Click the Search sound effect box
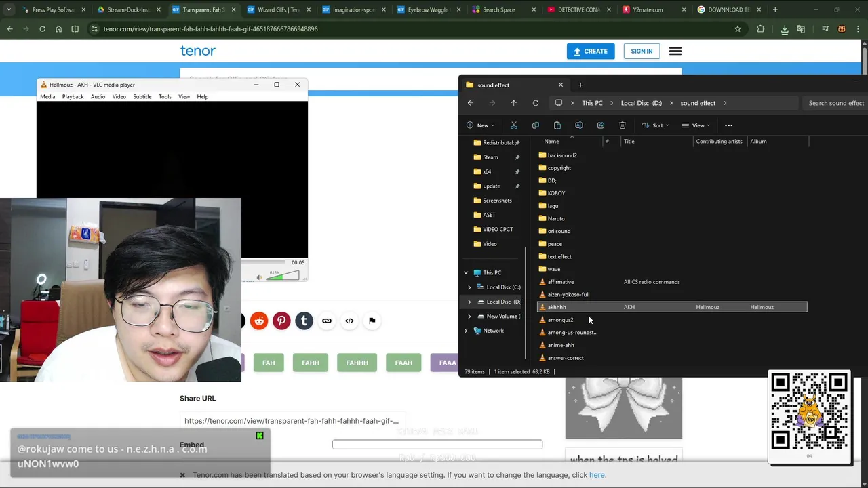The width and height of the screenshot is (868, 488). pyautogui.click(x=835, y=103)
